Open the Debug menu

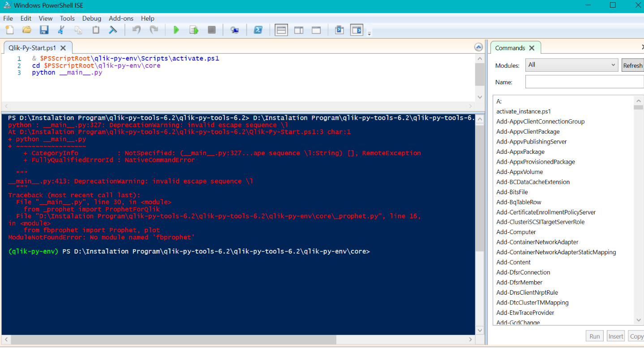coord(91,18)
